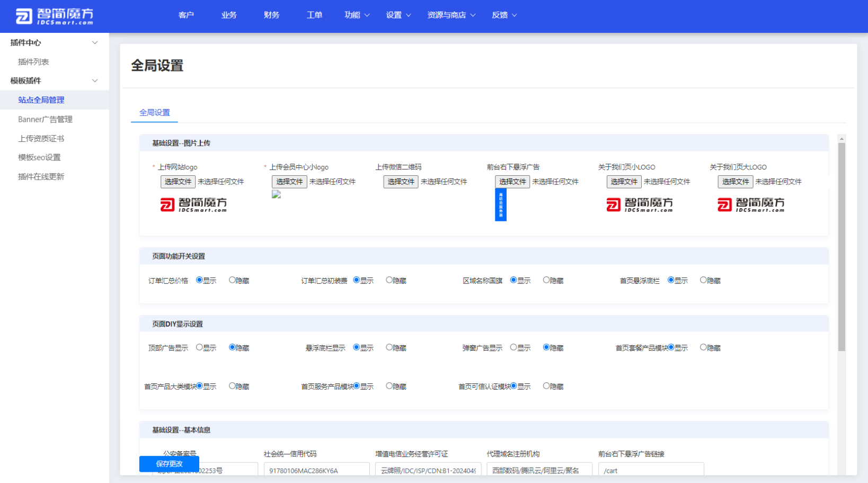The image size is (868, 483).
Task: Set 首页可信认证模块 to 隐藏
Action: click(546, 386)
